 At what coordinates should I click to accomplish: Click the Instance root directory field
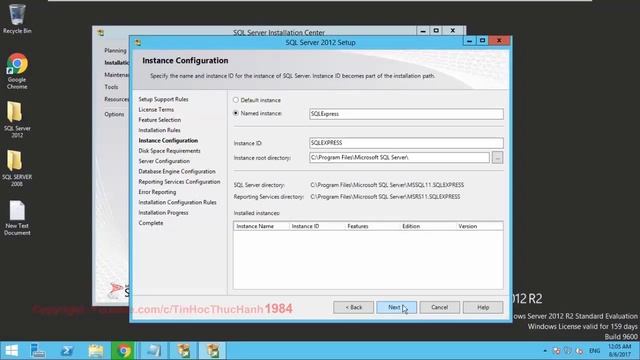(x=399, y=158)
